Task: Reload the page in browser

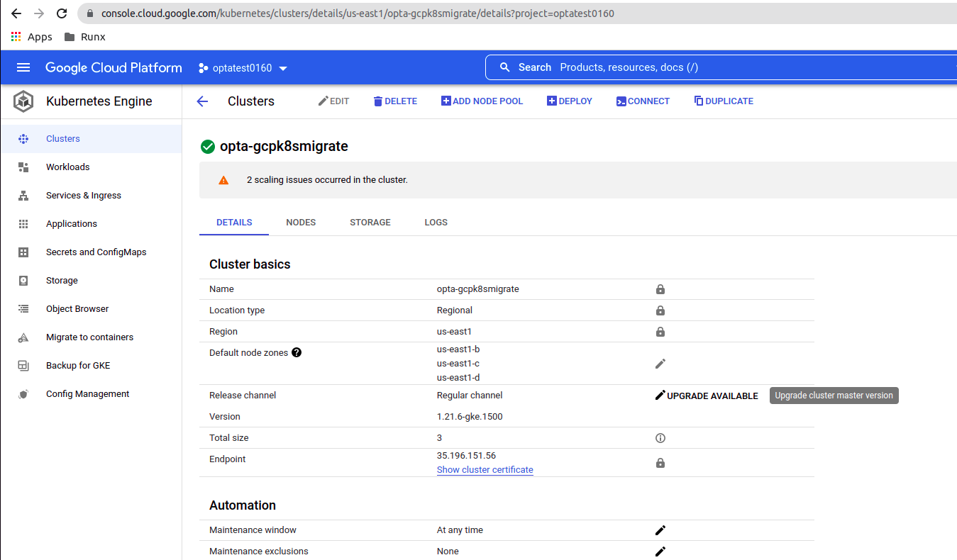Action: pyautogui.click(x=62, y=13)
